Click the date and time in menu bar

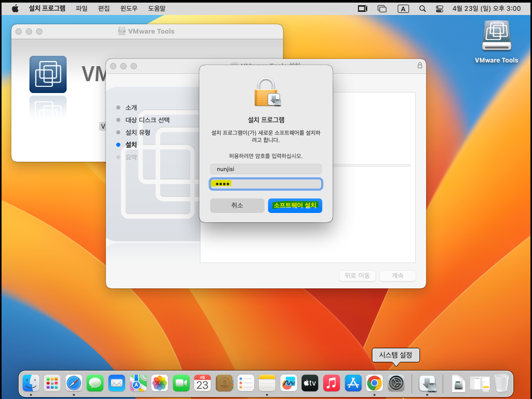coord(487,8)
